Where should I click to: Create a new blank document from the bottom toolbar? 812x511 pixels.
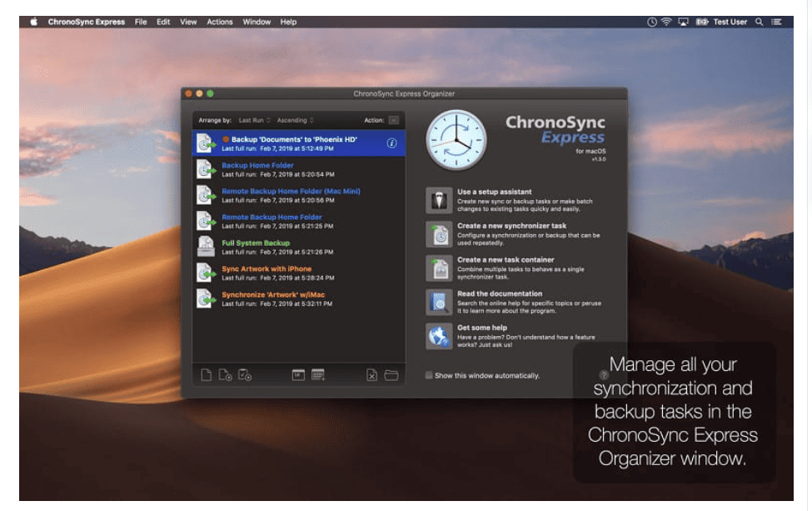click(206, 374)
